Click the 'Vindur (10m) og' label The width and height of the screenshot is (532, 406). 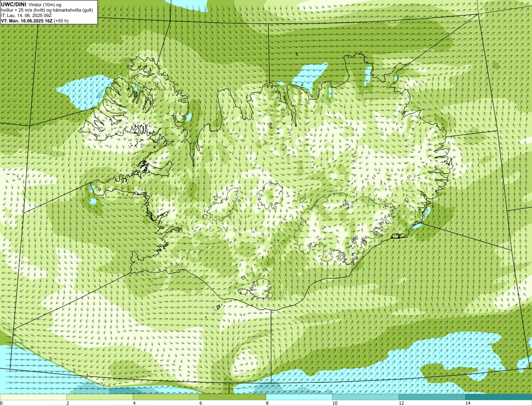44,5
